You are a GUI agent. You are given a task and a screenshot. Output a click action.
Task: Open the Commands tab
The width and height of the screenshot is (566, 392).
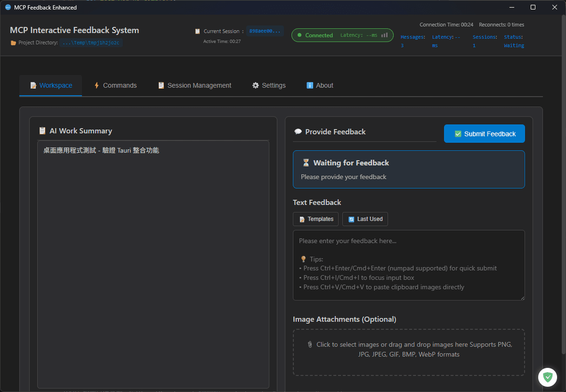(116, 85)
